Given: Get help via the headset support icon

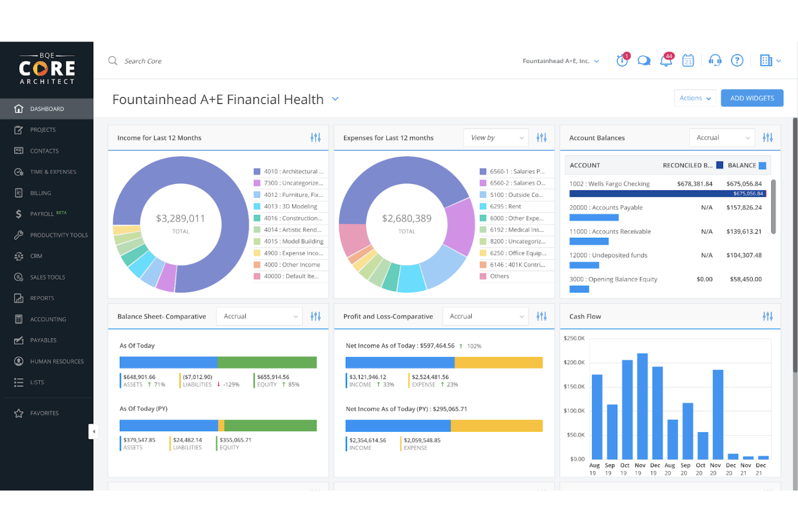Looking at the screenshot, I should pos(715,60).
